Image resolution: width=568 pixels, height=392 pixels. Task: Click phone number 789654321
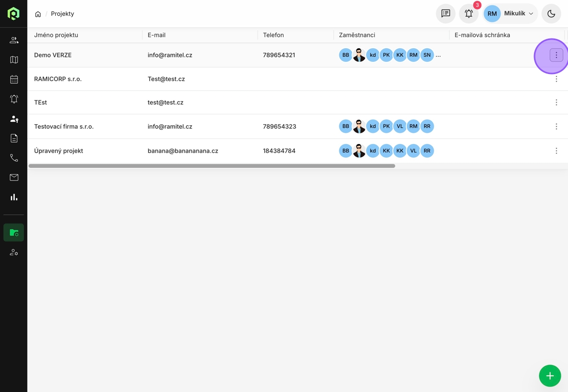click(279, 55)
